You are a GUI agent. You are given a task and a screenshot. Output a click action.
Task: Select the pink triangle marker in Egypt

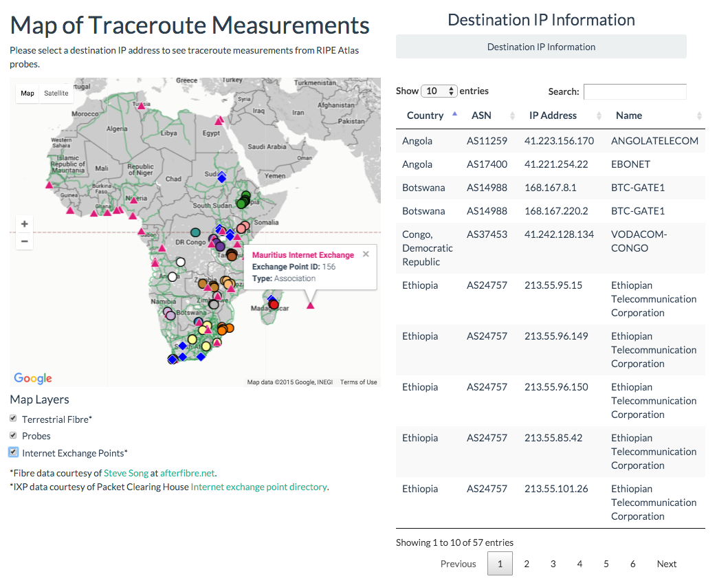pyautogui.click(x=219, y=121)
